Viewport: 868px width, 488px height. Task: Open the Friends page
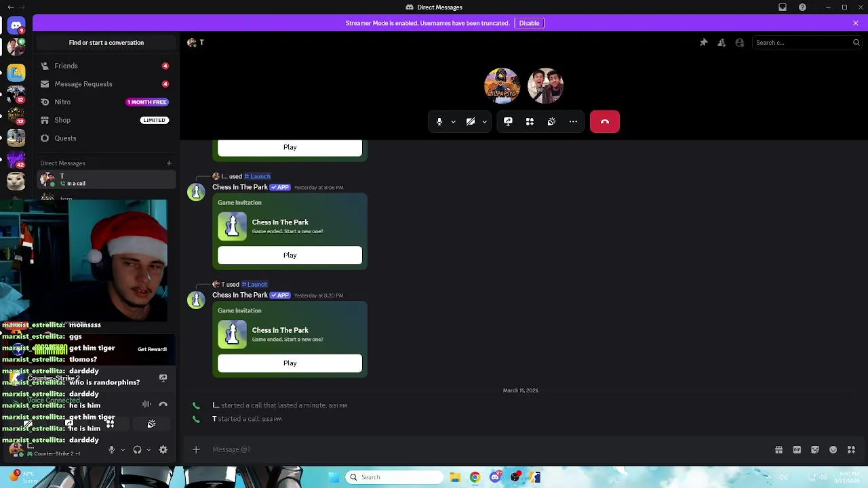(x=106, y=66)
